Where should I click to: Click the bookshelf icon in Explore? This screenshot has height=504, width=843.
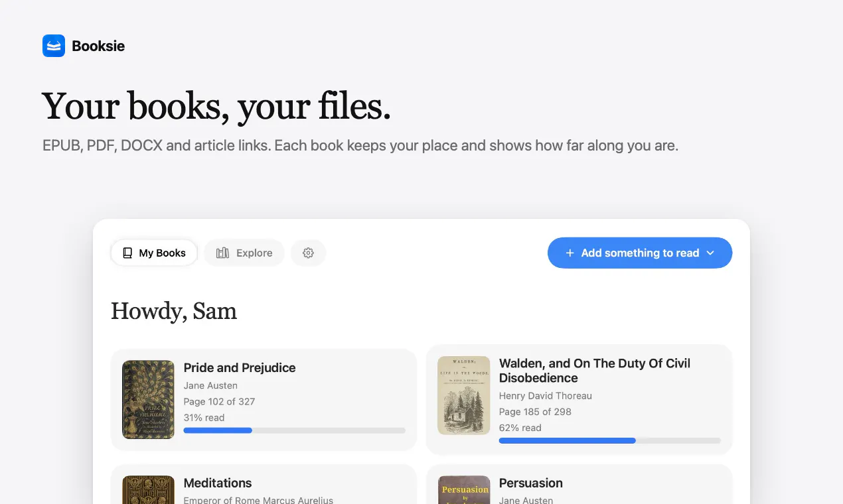coord(222,253)
